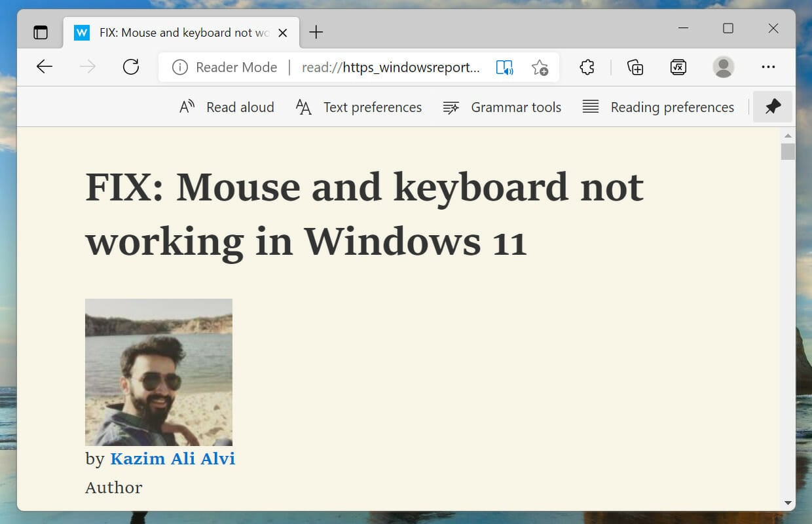Close the Edge browser window
Viewport: 812px width, 524px height.
pyautogui.click(x=773, y=28)
